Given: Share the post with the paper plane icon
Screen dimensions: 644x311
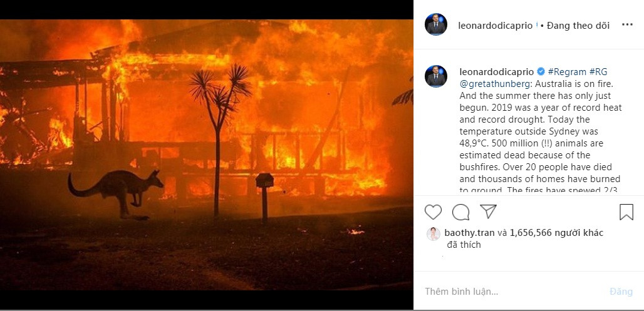Looking at the screenshot, I should (489, 212).
